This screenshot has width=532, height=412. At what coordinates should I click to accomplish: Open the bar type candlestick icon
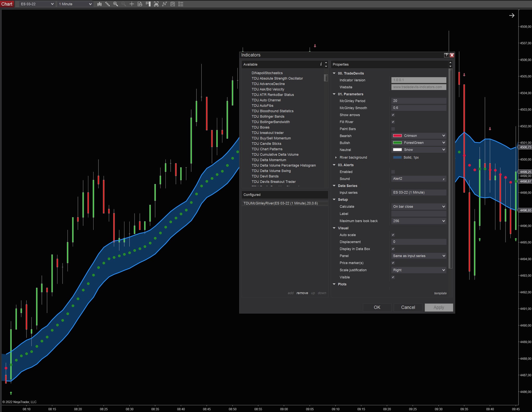[99, 4]
